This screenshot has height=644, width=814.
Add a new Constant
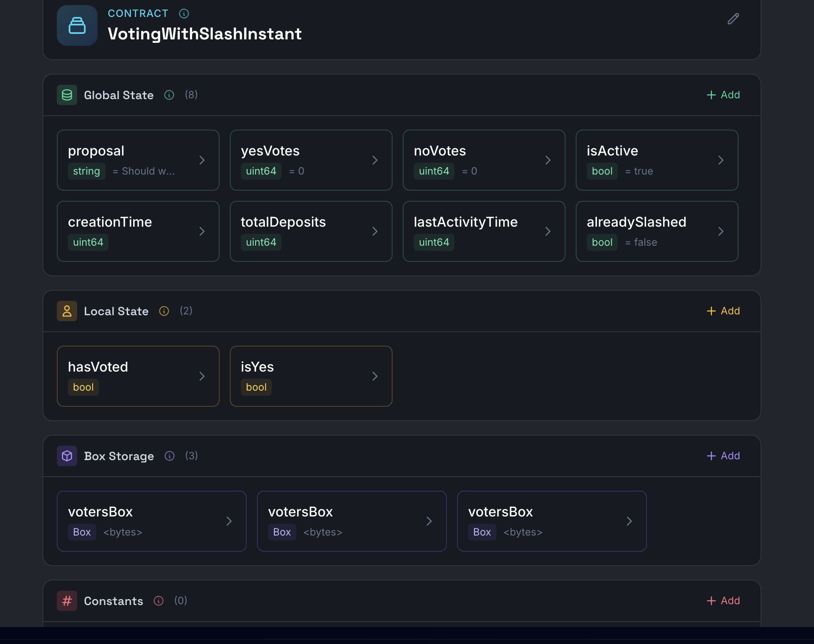coord(723,601)
